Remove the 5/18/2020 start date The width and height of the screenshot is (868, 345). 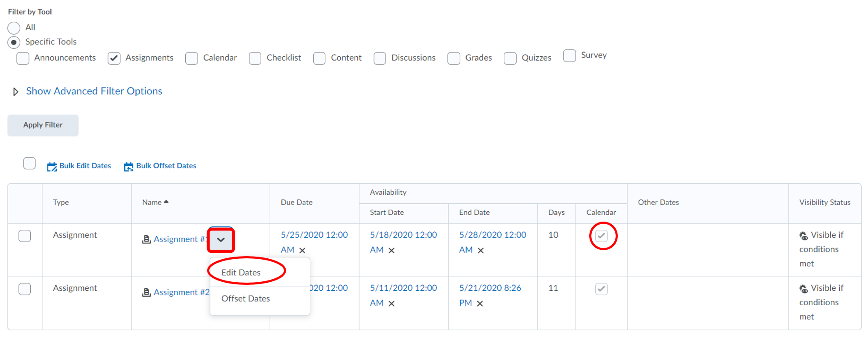(x=392, y=251)
